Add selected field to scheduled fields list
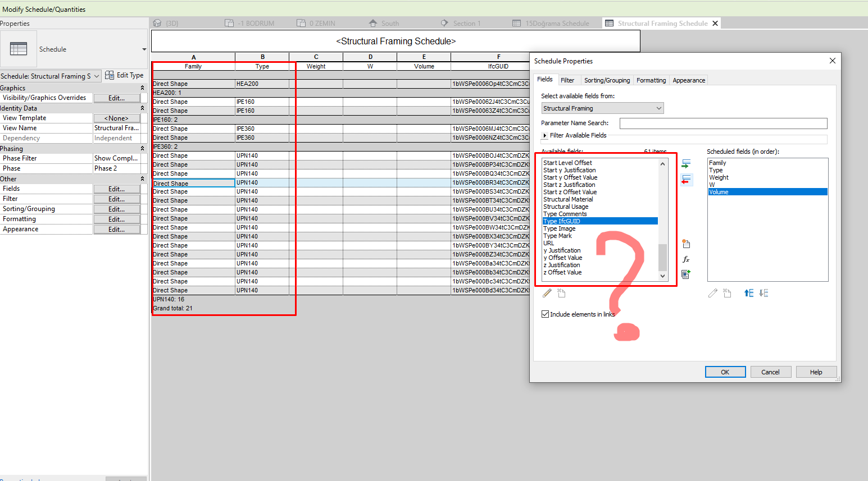868x481 pixels. tap(686, 163)
